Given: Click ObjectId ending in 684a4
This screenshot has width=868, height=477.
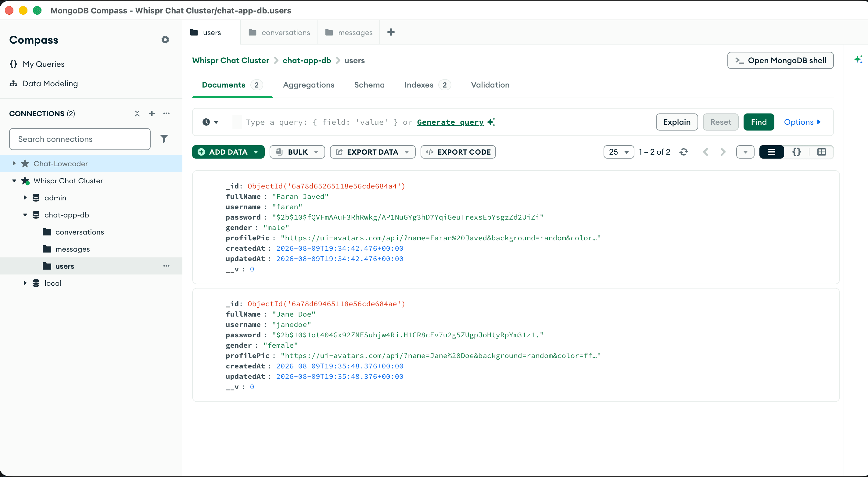Looking at the screenshot, I should 326,186.
